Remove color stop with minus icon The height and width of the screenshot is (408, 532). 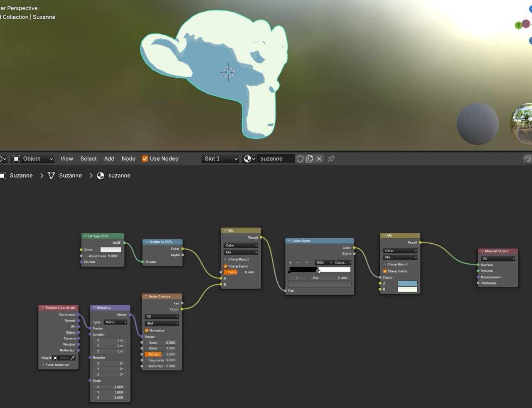pyautogui.click(x=298, y=262)
